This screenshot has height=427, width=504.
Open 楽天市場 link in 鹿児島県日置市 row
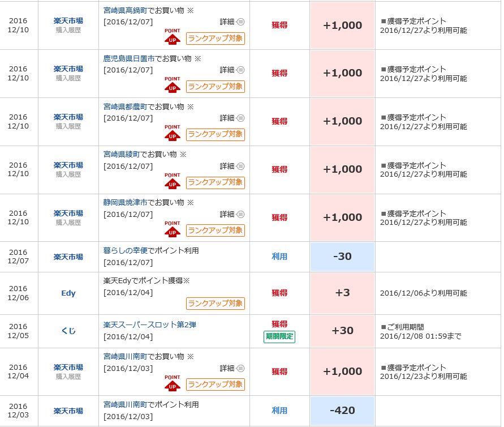click(x=68, y=69)
